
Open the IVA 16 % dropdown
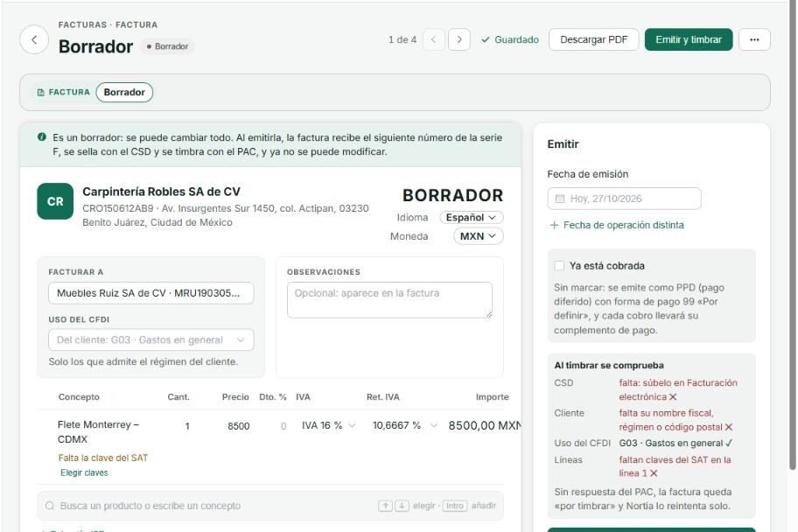(x=328, y=425)
